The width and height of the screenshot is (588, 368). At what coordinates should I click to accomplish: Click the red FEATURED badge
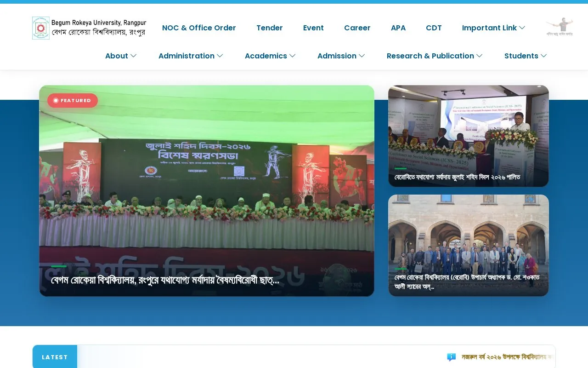[x=73, y=100]
